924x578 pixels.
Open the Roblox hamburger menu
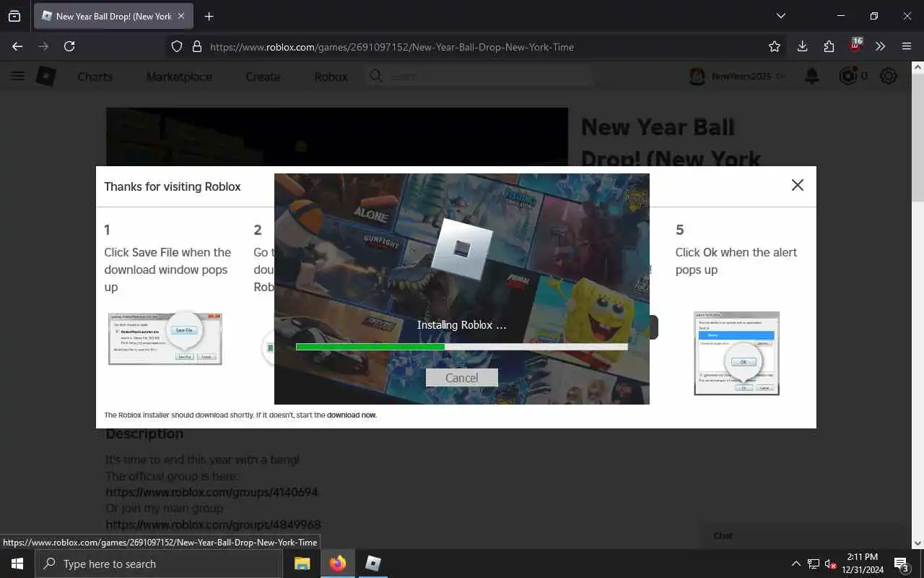17,76
